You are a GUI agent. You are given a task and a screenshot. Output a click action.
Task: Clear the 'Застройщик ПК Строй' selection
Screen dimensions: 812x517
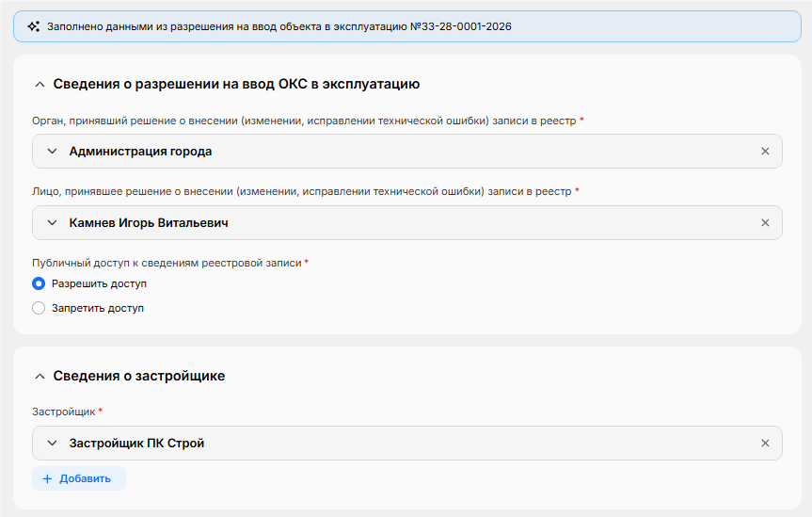765,444
